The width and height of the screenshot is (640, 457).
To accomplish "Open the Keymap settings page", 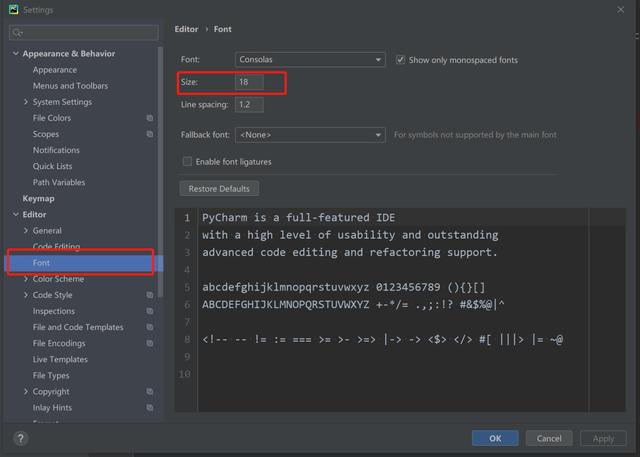I will pos(38,198).
